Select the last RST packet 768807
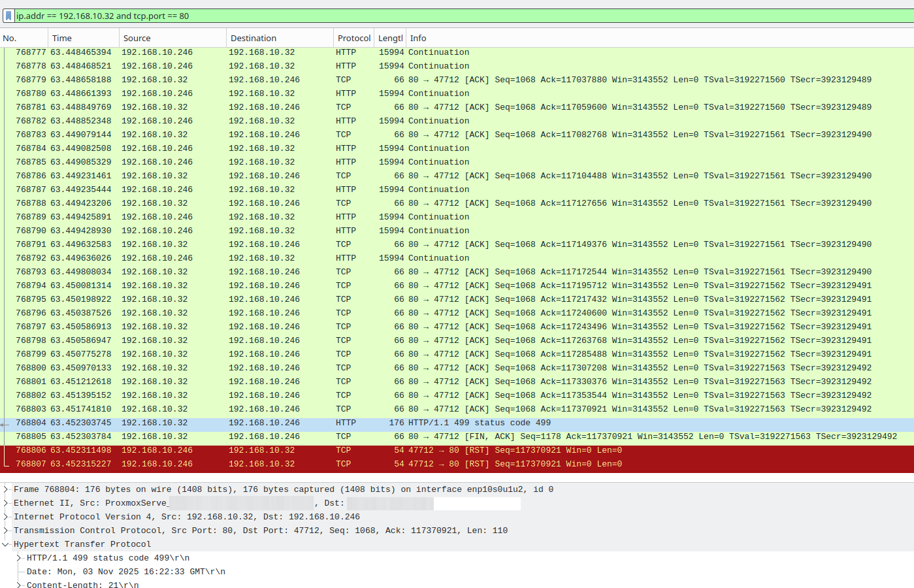Viewport: 914px width, 588px height. pyautogui.click(x=457, y=464)
